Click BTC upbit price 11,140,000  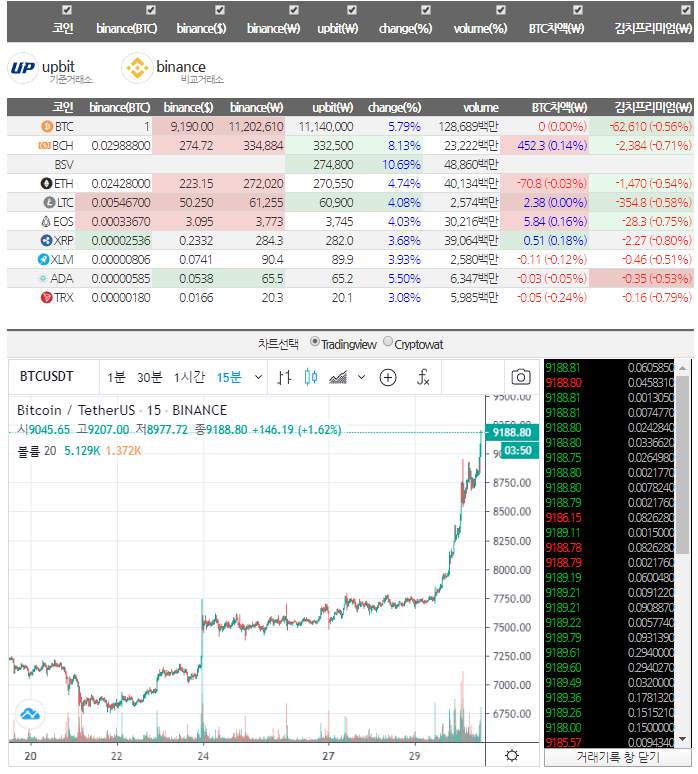[x=326, y=127]
